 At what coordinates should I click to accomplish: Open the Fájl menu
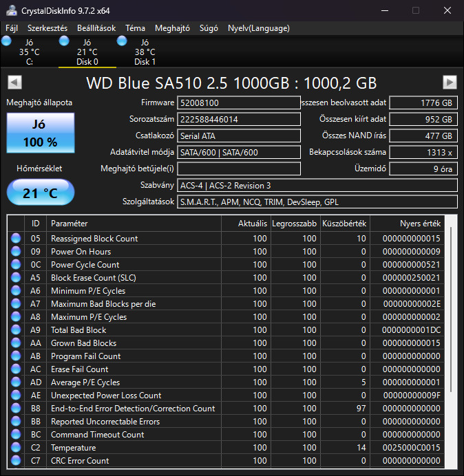click(x=12, y=28)
